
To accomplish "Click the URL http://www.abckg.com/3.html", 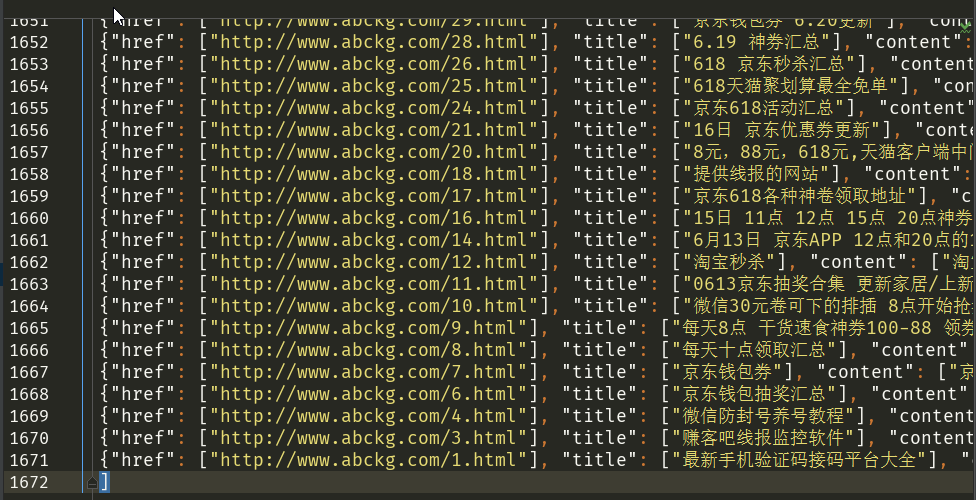I will 368,438.
